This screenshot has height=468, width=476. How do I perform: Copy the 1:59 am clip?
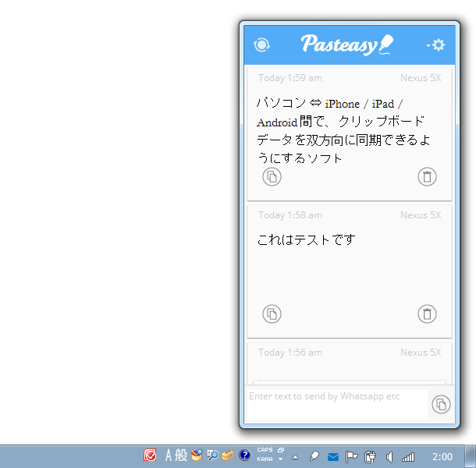pos(272,176)
